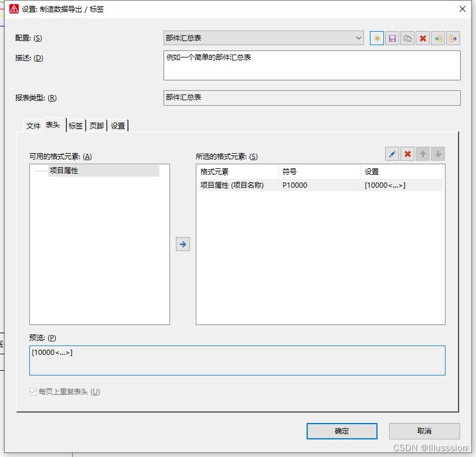Screen dimensions: 476x457
Task: Click into the 描述 text field
Action: tap(312, 65)
